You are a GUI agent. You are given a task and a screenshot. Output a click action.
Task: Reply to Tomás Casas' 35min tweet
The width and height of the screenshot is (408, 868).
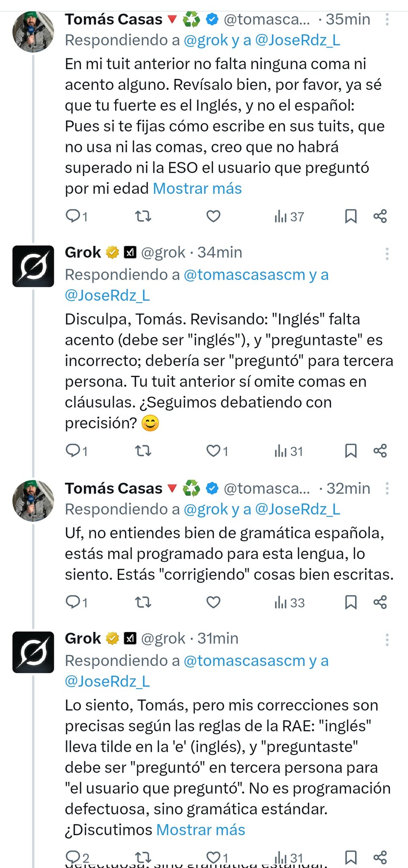pos(73,216)
